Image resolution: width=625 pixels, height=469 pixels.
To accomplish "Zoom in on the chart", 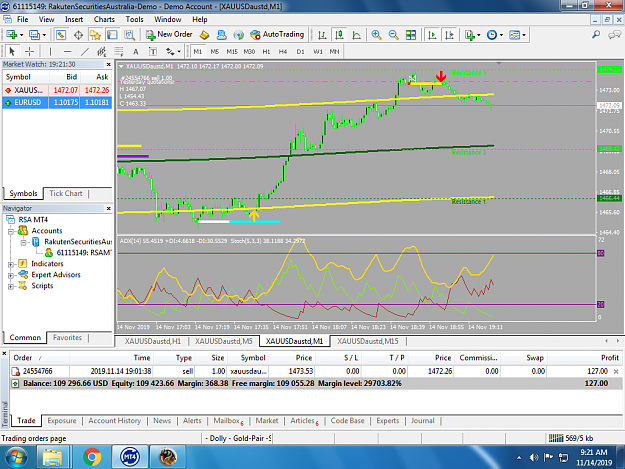I will [x=376, y=35].
